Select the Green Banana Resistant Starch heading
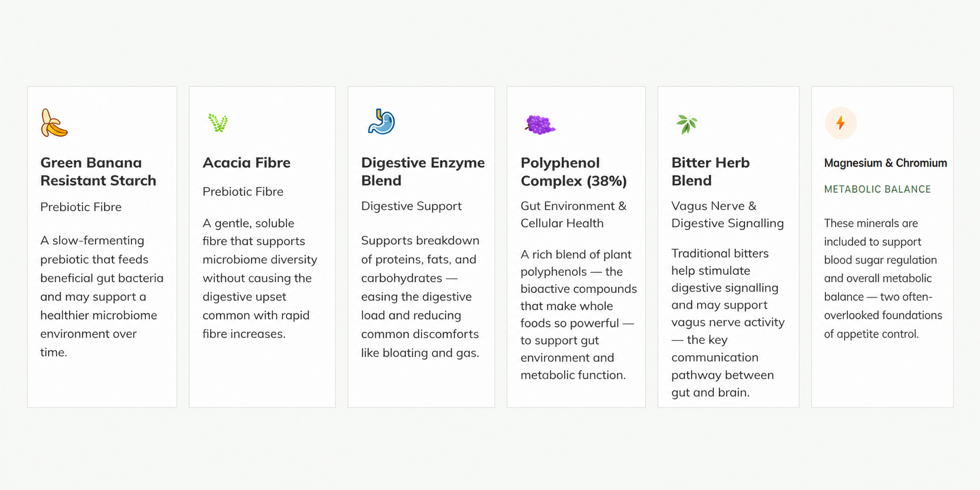The width and height of the screenshot is (980, 490). click(98, 171)
